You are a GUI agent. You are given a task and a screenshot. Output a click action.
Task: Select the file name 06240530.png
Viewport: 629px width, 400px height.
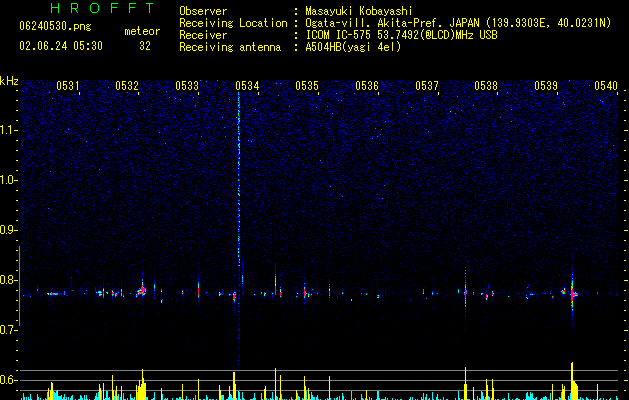55,27
